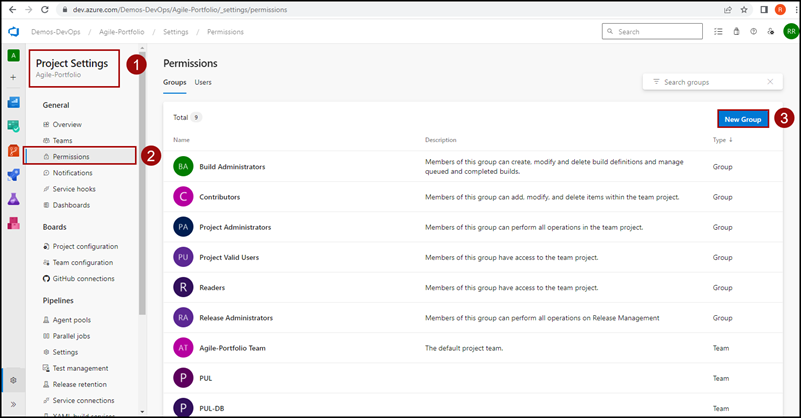The image size is (801, 418).
Task: Open Overview in General settings
Action: [x=66, y=124]
